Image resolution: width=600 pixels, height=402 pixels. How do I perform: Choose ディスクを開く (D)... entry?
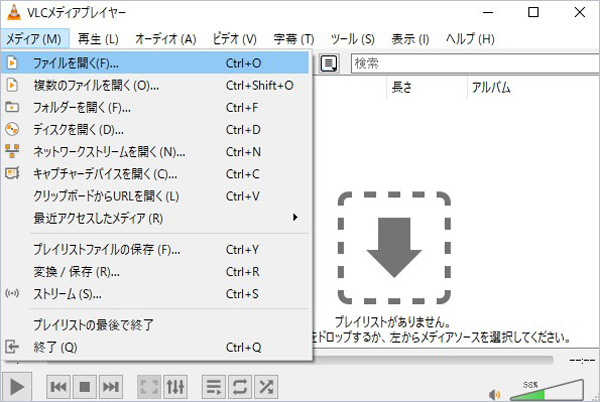(x=155, y=130)
